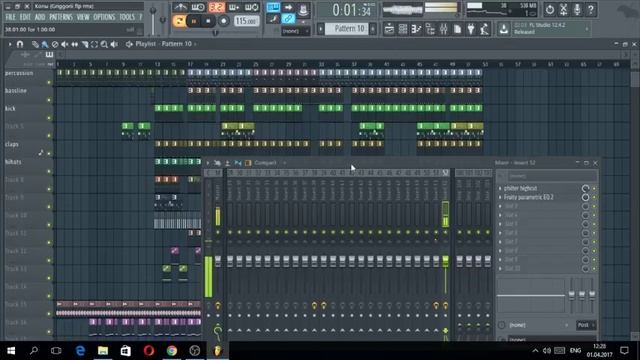
Task: Open the mixer options arrow menu
Action: (x=208, y=163)
